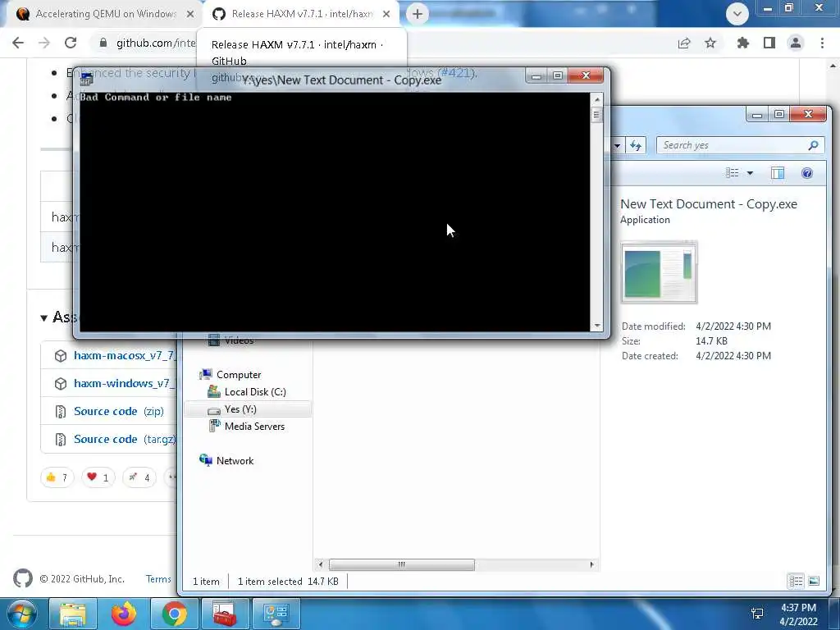
Task: Click the Chrome address bar URL
Action: point(156,43)
